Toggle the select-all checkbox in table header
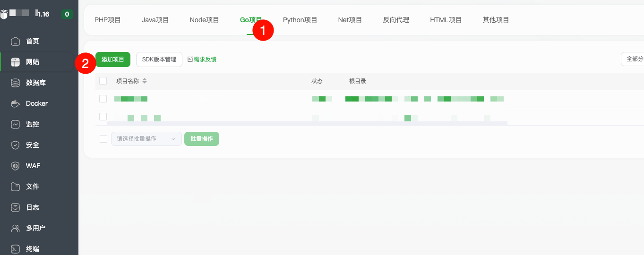Viewport: 644px width, 255px height. pos(103,81)
